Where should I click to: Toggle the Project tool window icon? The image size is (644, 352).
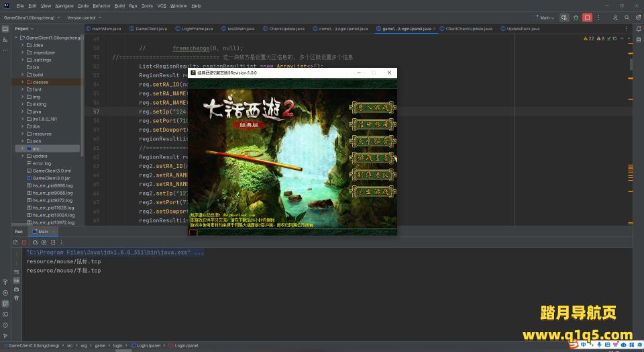click(x=5, y=29)
